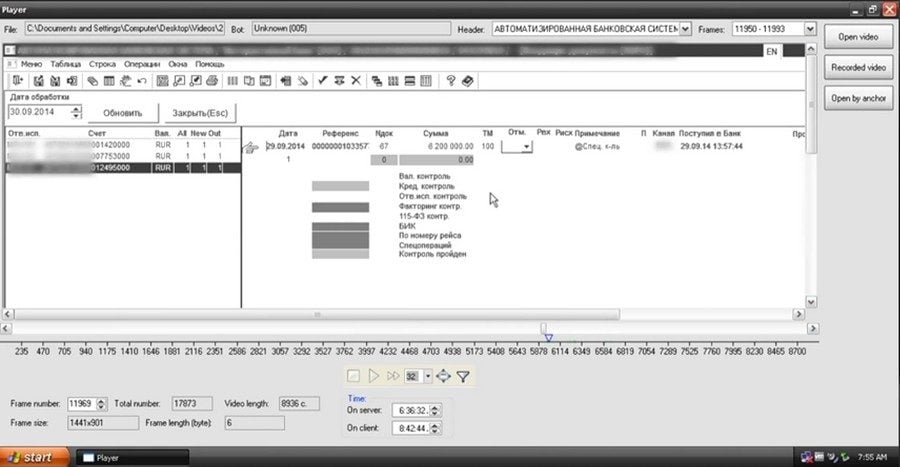Click the Open video button
Viewport: 900px width, 467px height.
858,37
